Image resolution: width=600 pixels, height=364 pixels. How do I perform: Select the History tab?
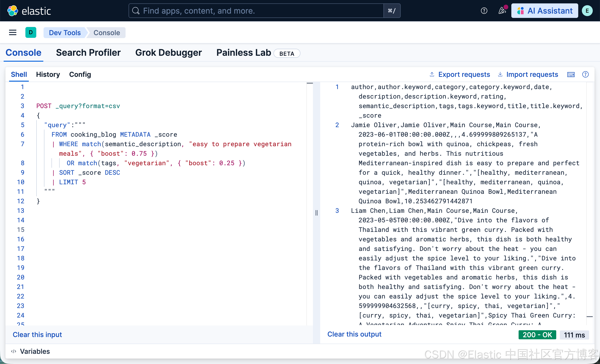point(48,74)
